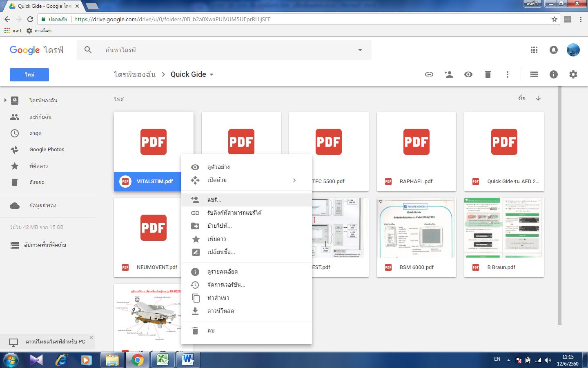Viewport: 588px width, 368px height.
Task: Open Internet Explorer from the taskbar
Action: pos(61,360)
